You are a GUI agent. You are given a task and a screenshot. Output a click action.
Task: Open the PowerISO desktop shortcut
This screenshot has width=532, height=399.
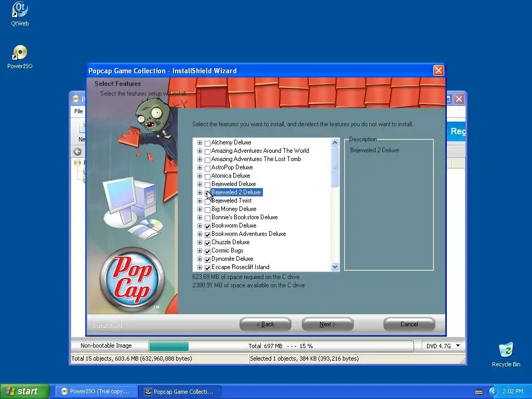click(x=20, y=57)
